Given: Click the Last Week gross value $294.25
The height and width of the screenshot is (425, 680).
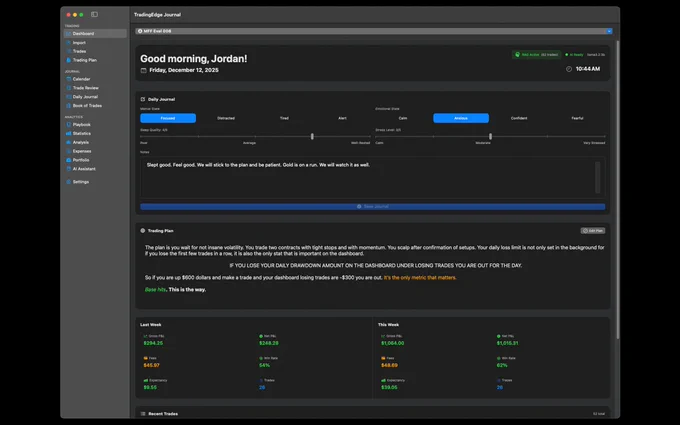Looking at the screenshot, I should pyautogui.click(x=153, y=343).
